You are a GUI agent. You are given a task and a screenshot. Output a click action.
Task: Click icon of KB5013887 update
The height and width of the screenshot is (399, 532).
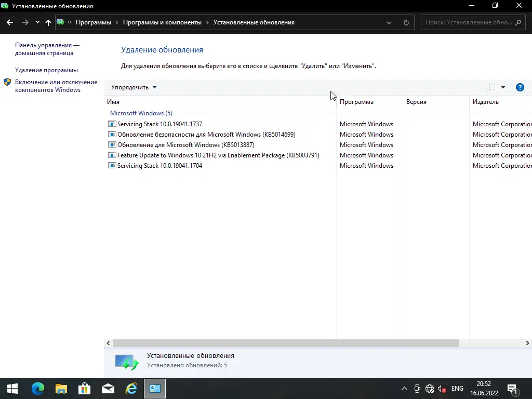point(112,145)
